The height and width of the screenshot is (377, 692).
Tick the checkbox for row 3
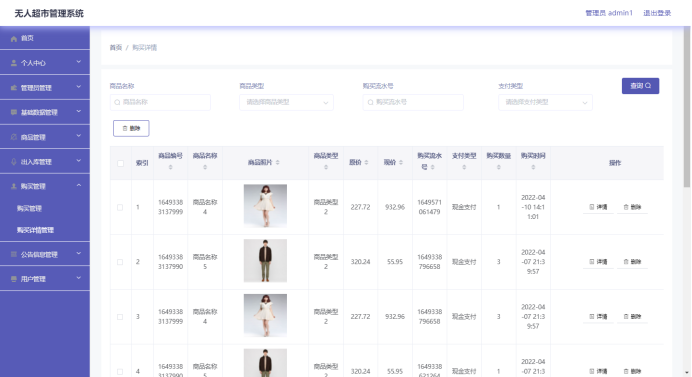pos(120,317)
